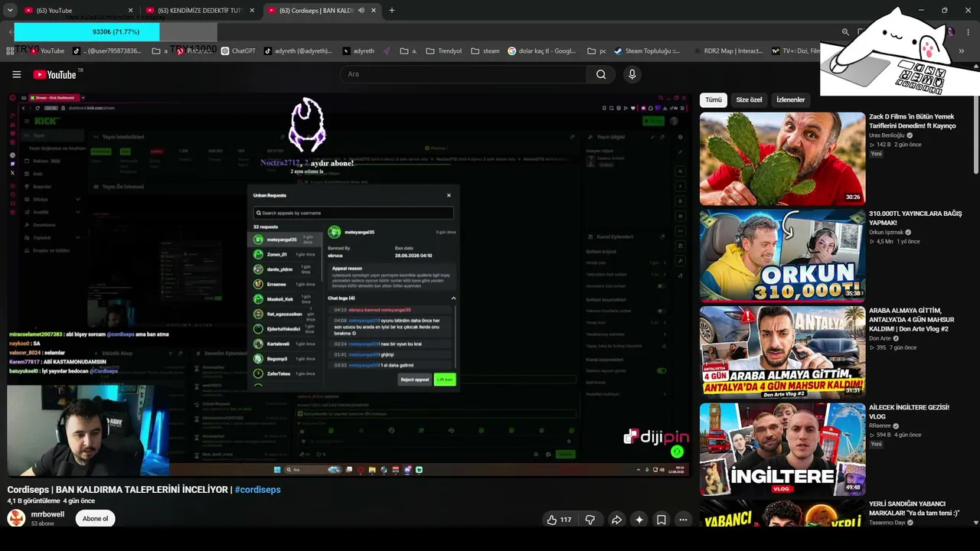Save video with the bookmark icon
The height and width of the screenshot is (551, 980).
[661, 520]
